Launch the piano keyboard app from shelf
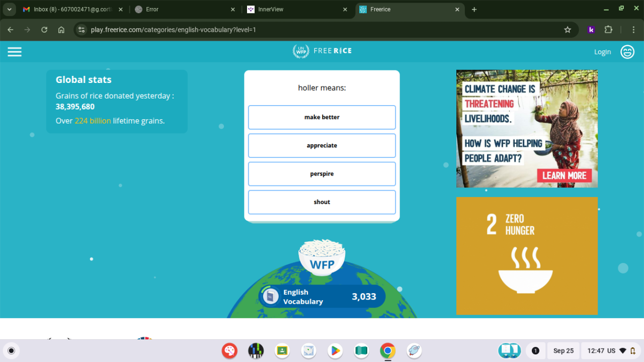The width and height of the screenshot is (644, 362). [x=256, y=350]
